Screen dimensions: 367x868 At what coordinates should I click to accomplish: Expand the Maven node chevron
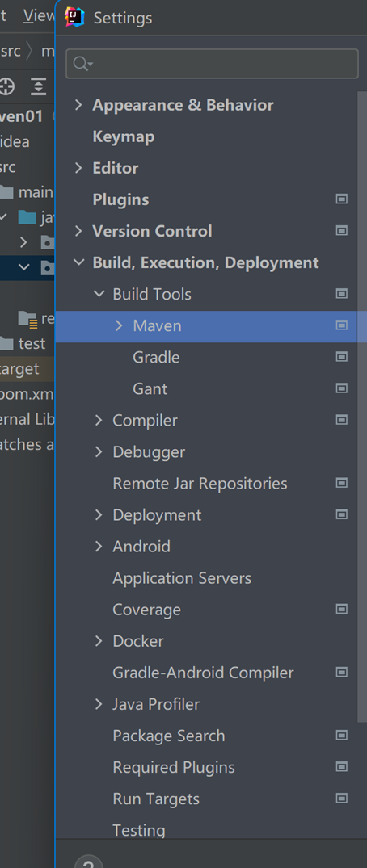click(x=119, y=325)
